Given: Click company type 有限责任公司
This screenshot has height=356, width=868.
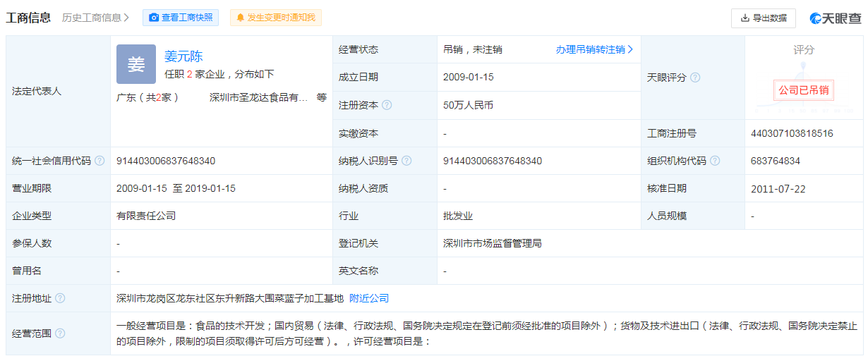Looking at the screenshot, I should [146, 216].
